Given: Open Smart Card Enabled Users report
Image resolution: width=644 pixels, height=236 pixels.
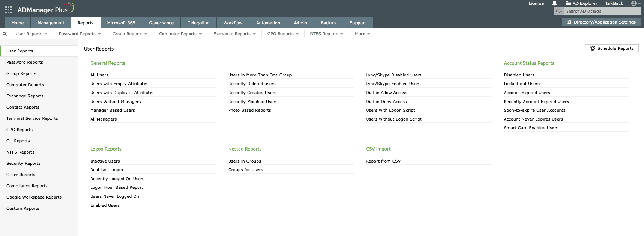Looking at the screenshot, I should pos(531,128).
